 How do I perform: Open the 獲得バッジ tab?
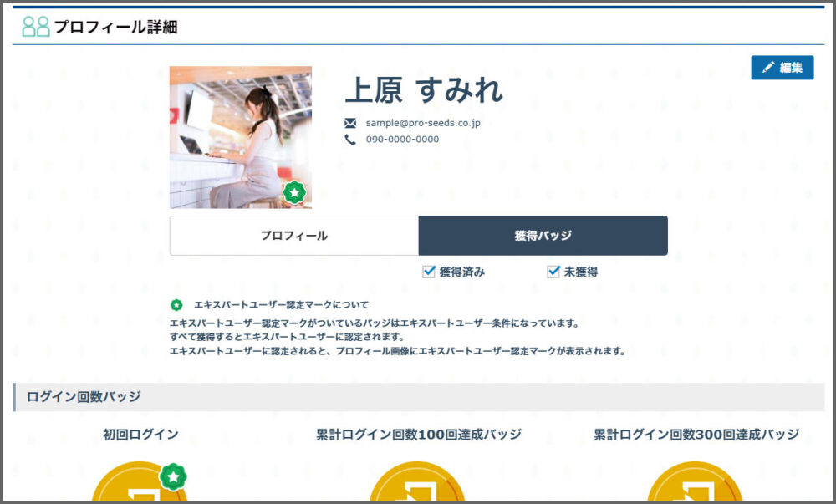(x=543, y=236)
